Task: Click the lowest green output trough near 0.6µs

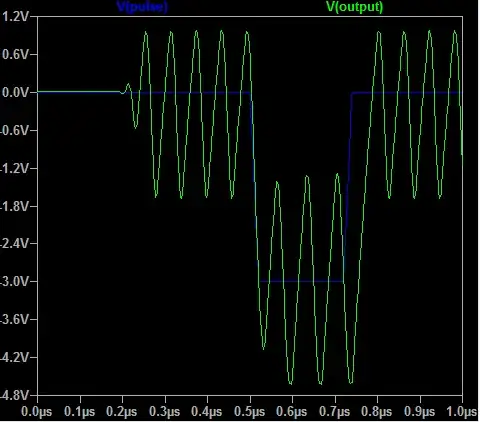Action: [291, 383]
